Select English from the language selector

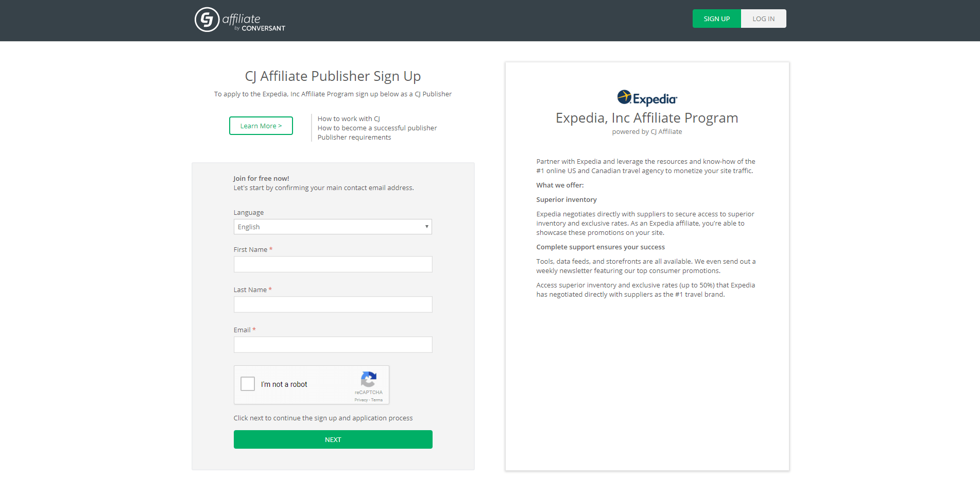click(333, 227)
